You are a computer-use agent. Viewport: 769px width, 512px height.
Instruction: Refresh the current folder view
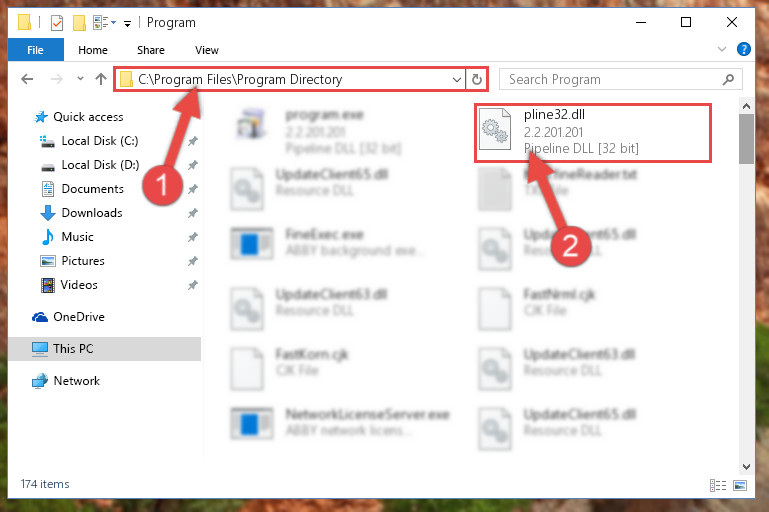coord(476,79)
